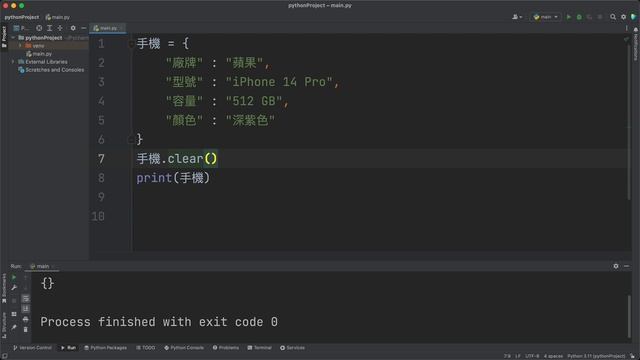Click the LF line separator in status bar
This screenshot has height=360, width=640.
point(518,356)
